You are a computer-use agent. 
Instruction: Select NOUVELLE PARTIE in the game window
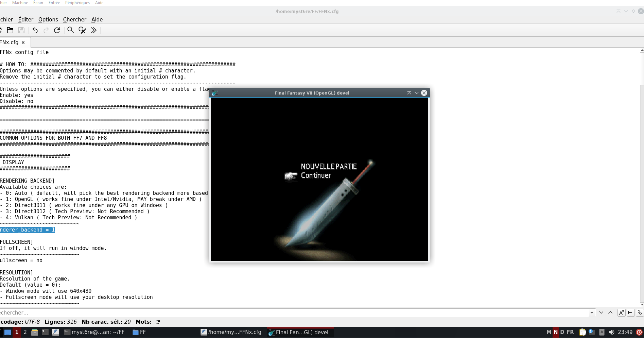click(x=329, y=167)
